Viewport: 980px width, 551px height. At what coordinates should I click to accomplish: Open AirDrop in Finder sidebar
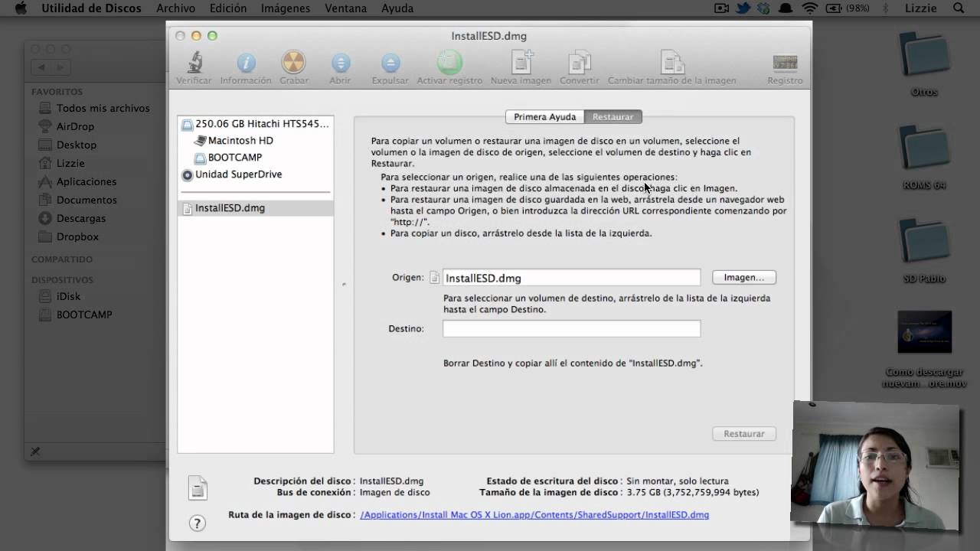pyautogui.click(x=67, y=126)
